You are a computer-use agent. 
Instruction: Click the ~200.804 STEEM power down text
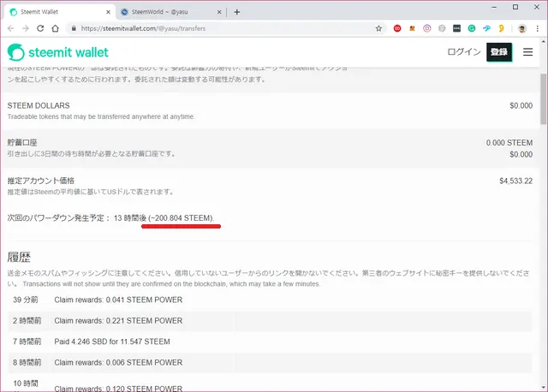click(x=181, y=218)
